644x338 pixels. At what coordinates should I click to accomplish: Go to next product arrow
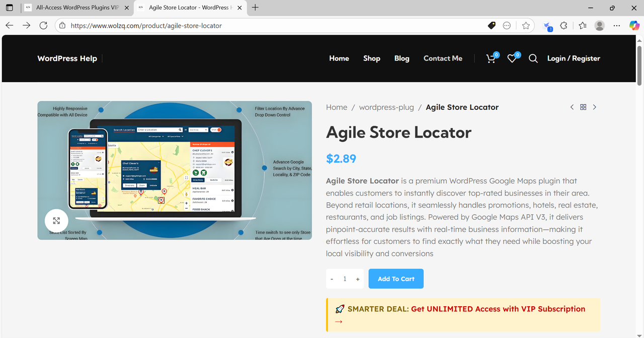595,107
